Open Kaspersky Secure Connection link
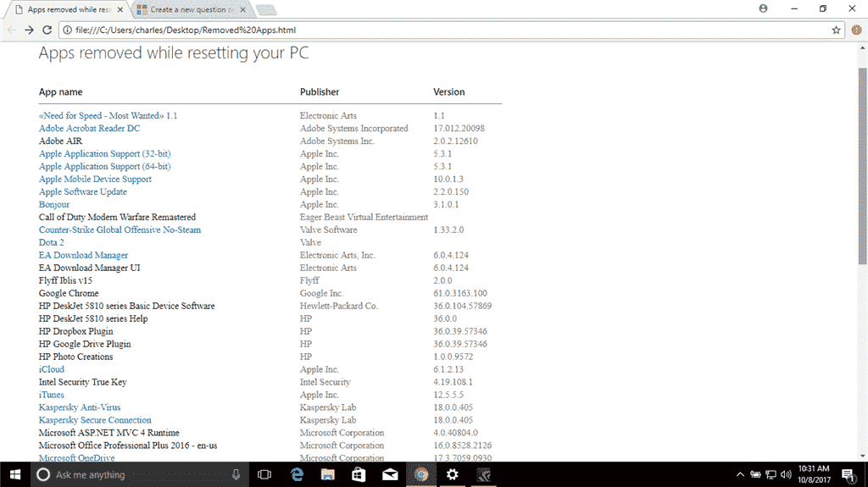Viewport: 868px width, 487px height. click(x=95, y=421)
